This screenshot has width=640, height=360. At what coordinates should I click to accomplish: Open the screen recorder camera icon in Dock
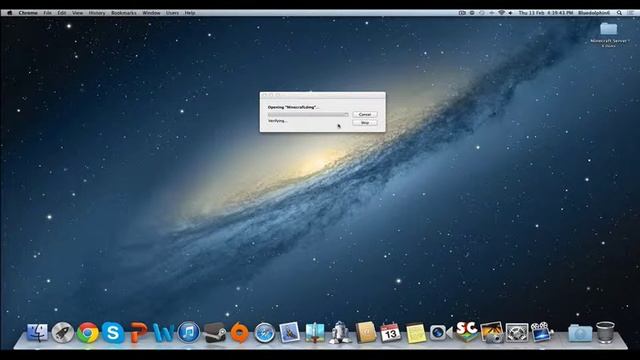(440, 333)
